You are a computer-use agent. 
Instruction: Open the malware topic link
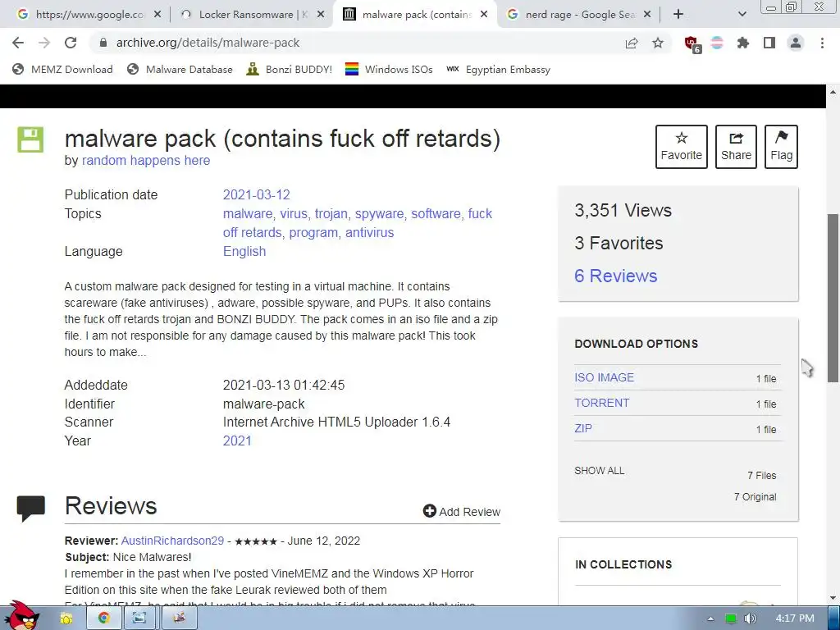[x=248, y=214]
